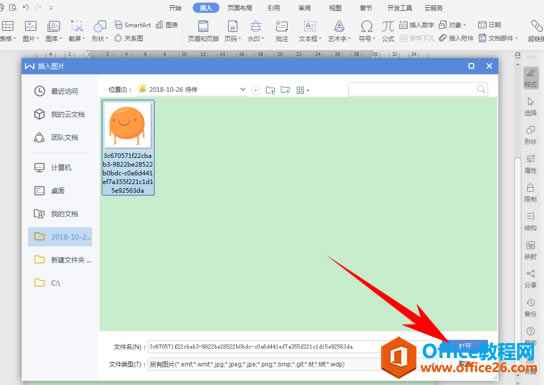The height and width of the screenshot is (385, 544).
Task: Go up one folder level icon
Action: click(x=270, y=90)
